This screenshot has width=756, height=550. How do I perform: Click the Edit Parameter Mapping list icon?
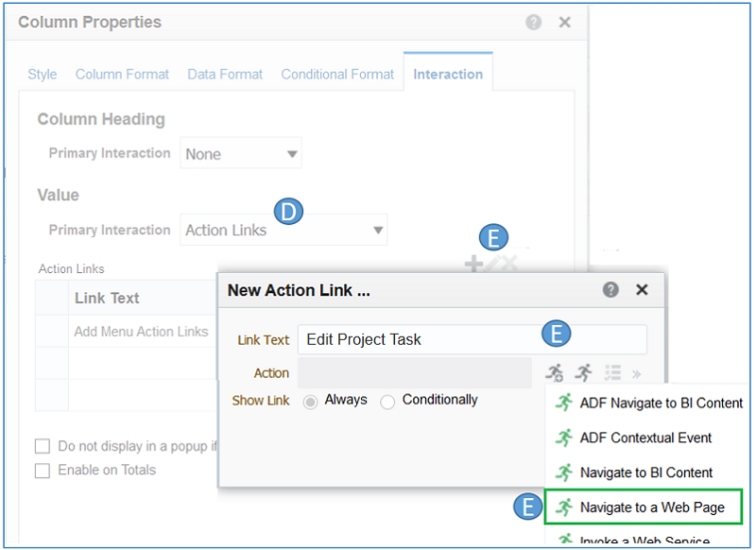tap(612, 372)
